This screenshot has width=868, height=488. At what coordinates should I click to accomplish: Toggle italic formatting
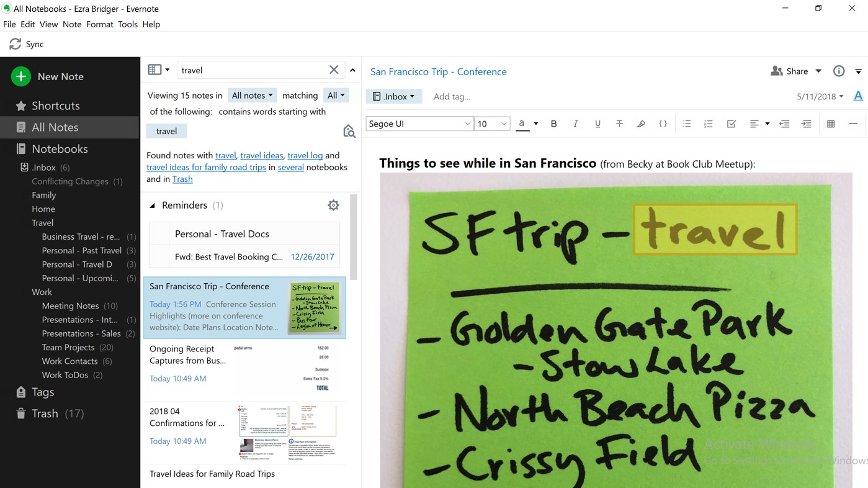pyautogui.click(x=575, y=124)
